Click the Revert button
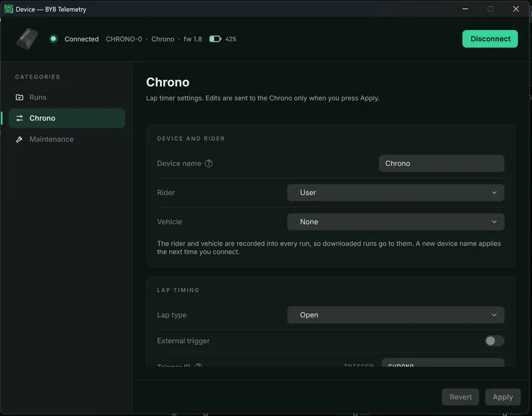The width and height of the screenshot is (532, 416). coord(460,397)
